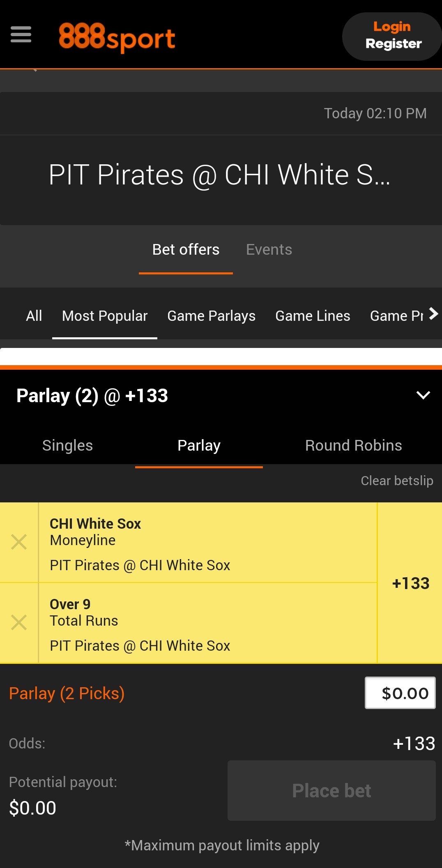Viewport: 442px width, 868px height.
Task: Remove CHI White Sox Moneyline pick
Action: [x=19, y=542]
